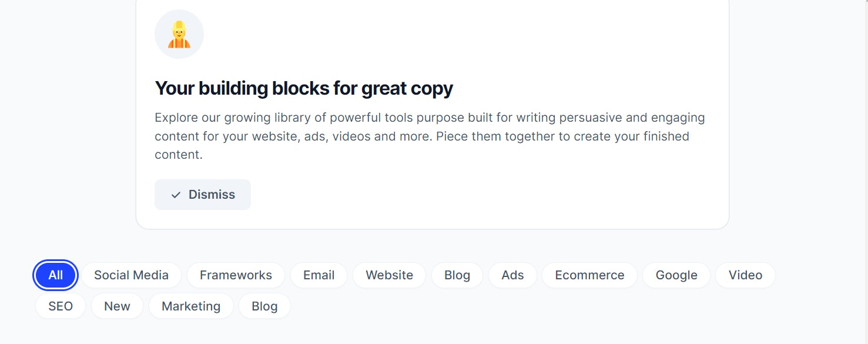Click the 'Explore our growing library' description text

click(430, 136)
